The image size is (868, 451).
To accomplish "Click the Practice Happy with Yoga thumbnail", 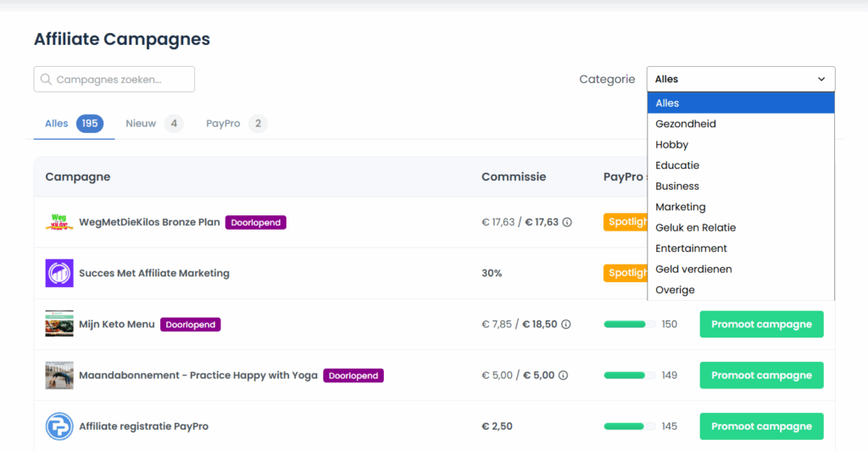I will pos(59,375).
